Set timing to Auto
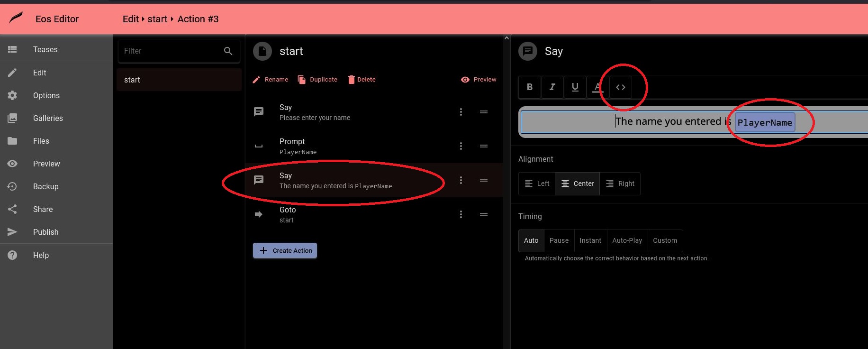Image resolution: width=868 pixels, height=349 pixels. [531, 240]
